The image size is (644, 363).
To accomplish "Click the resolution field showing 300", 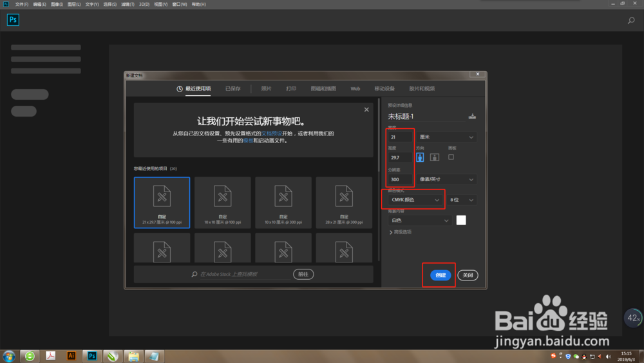I will (400, 179).
